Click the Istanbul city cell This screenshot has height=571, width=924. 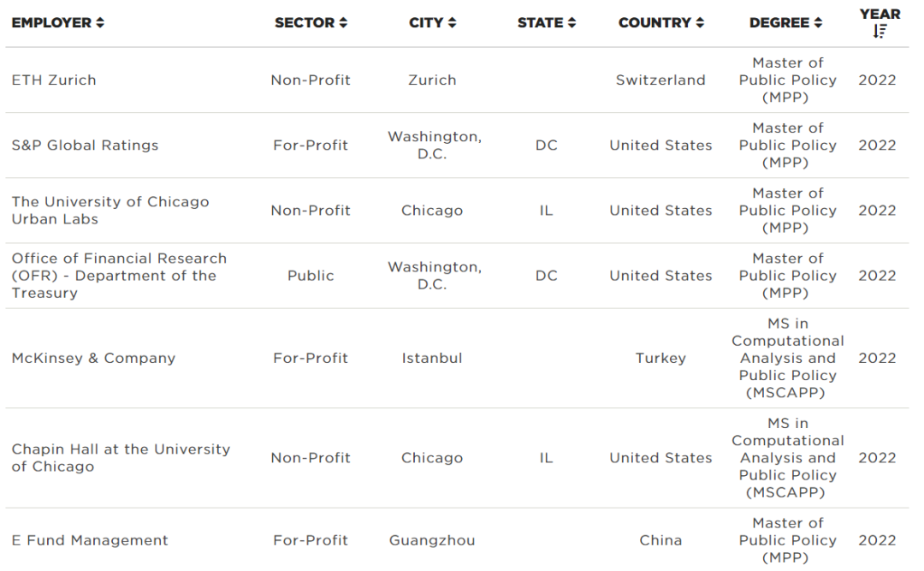coord(432,358)
